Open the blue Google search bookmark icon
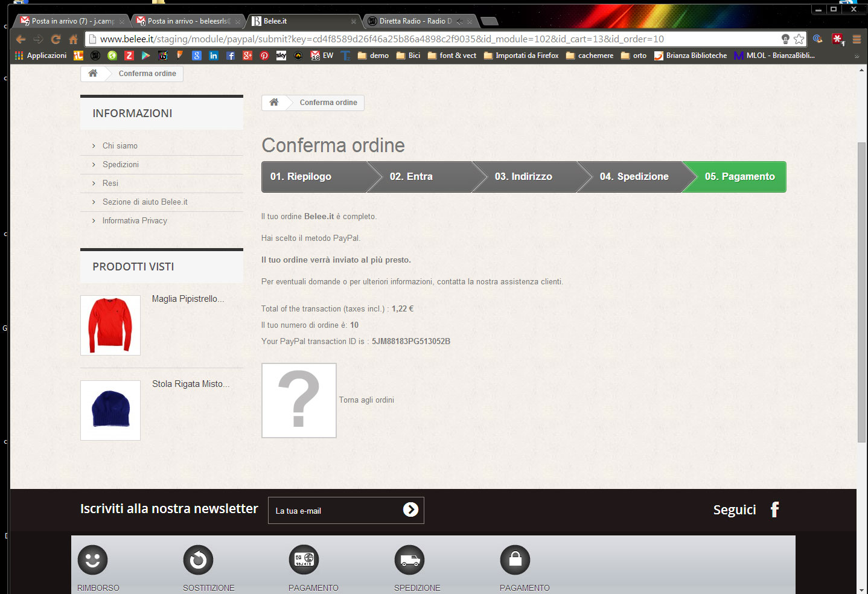The width and height of the screenshot is (868, 594). [x=197, y=56]
